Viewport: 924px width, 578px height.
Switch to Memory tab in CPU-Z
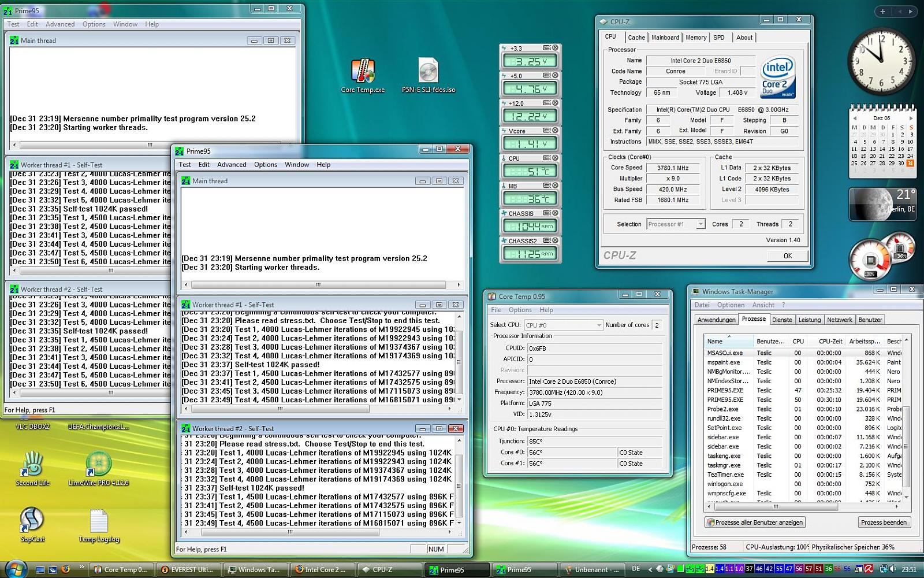point(696,38)
